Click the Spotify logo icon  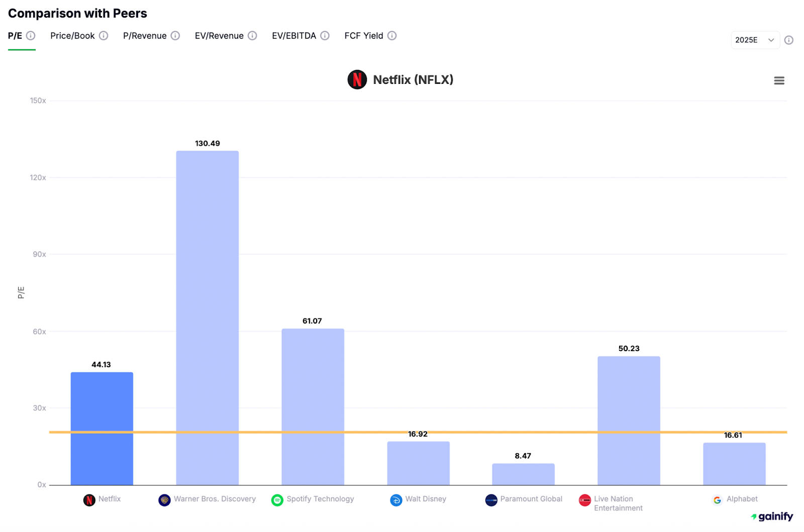coord(277,500)
